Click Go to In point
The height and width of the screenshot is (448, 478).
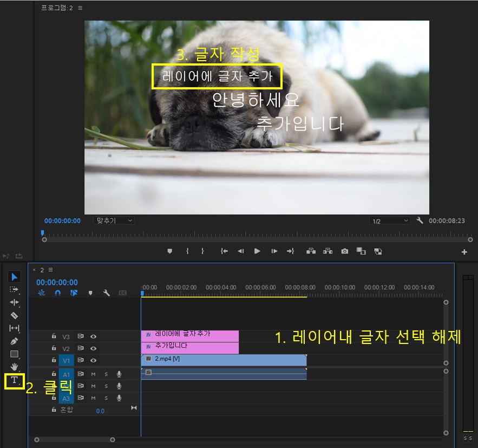tap(224, 251)
